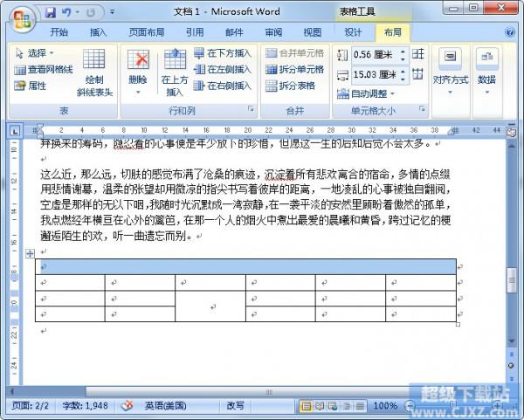Viewport: 524px width, 420px height.
Task: Click 合并单元格
Action: pyautogui.click(x=295, y=52)
